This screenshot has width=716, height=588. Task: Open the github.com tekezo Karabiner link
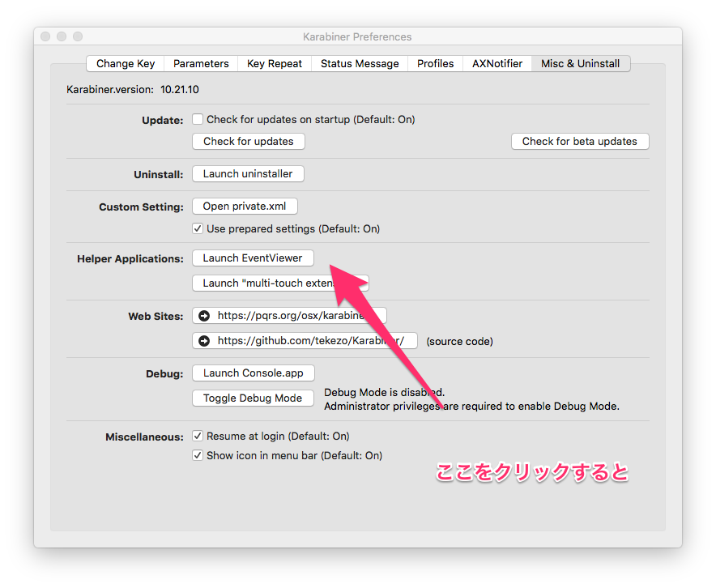[305, 340]
